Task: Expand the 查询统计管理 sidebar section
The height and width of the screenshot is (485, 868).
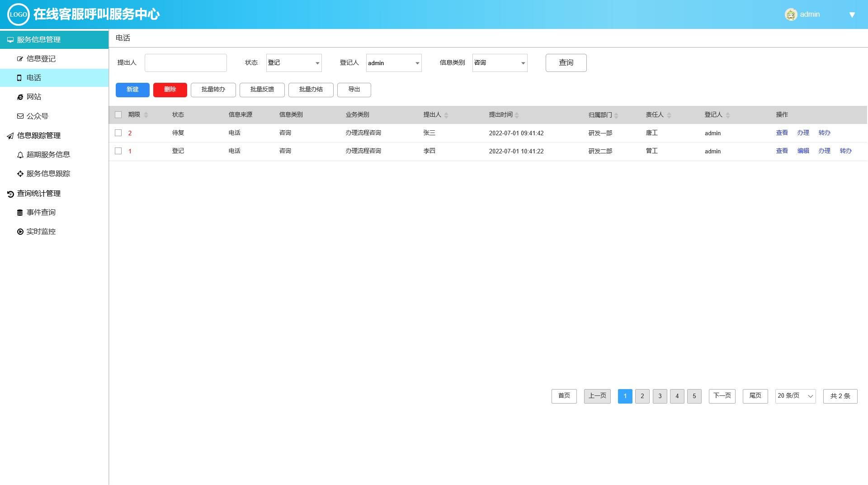Action: pyautogui.click(x=39, y=194)
